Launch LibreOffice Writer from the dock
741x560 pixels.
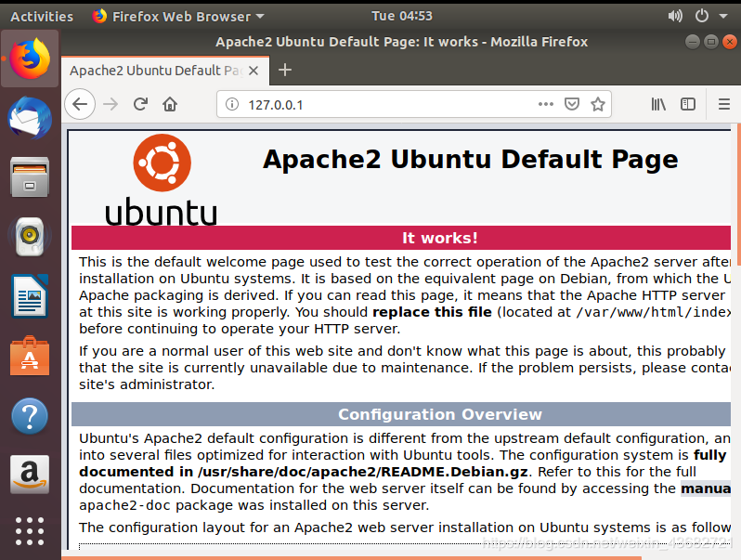pos(30,296)
